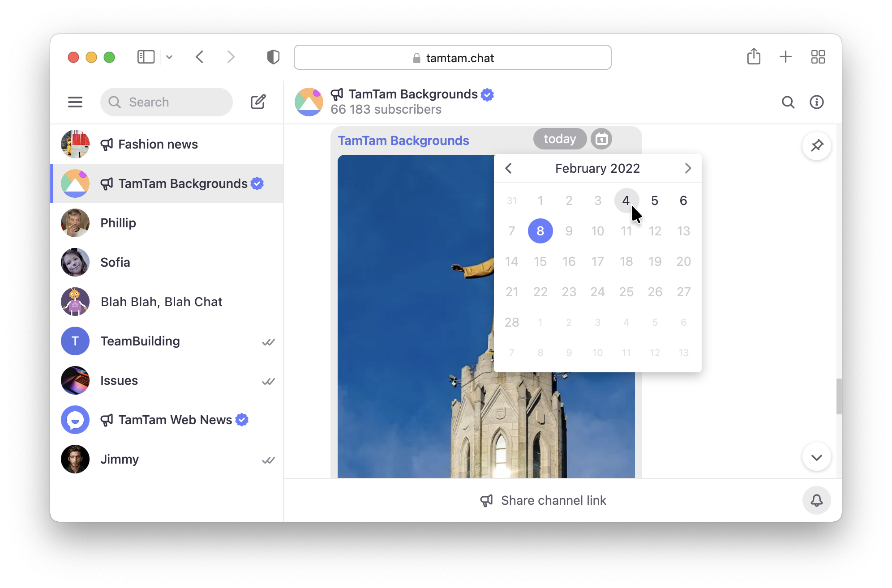Jump to latest message with down arrow
Screen dimensions: 892x588
click(817, 457)
